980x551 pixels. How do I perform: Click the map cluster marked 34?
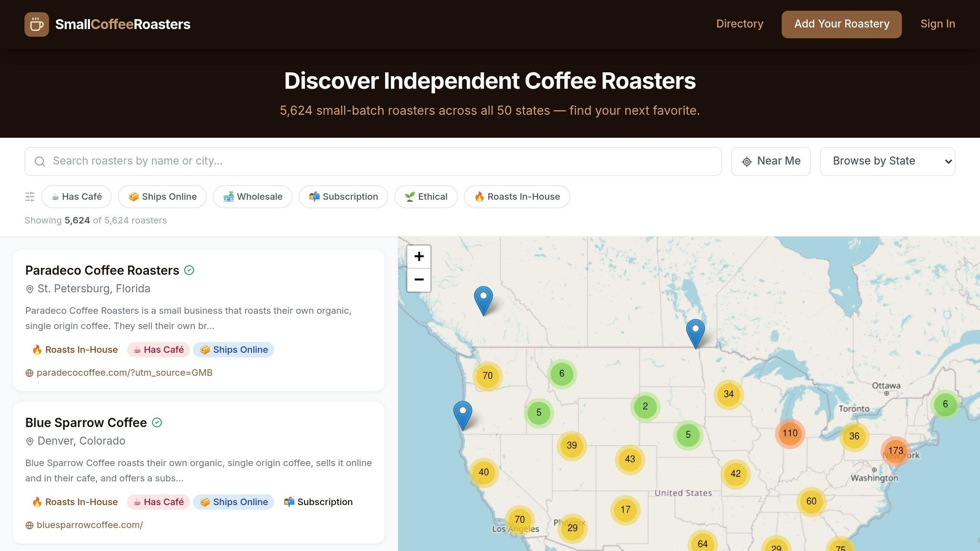point(728,394)
